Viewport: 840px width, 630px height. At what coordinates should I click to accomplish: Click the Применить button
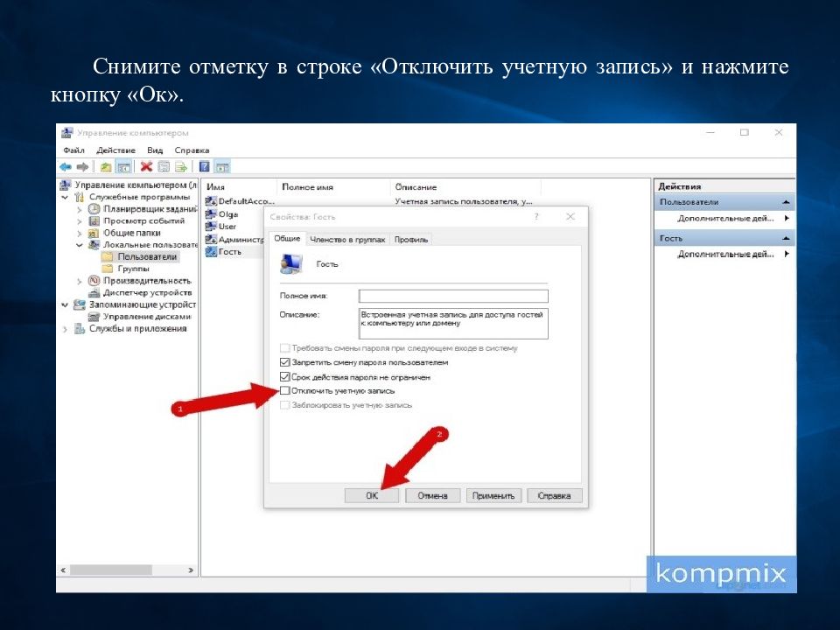(x=493, y=495)
